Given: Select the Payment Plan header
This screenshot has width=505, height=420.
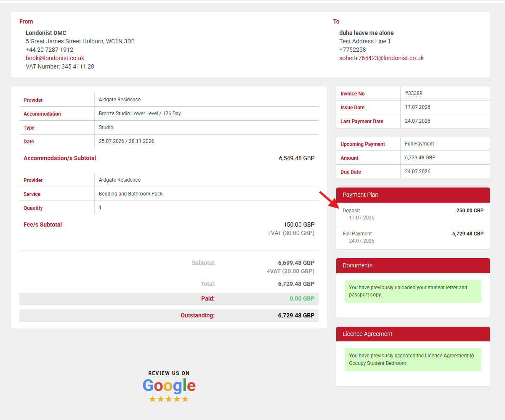Looking at the screenshot, I should pos(413,195).
